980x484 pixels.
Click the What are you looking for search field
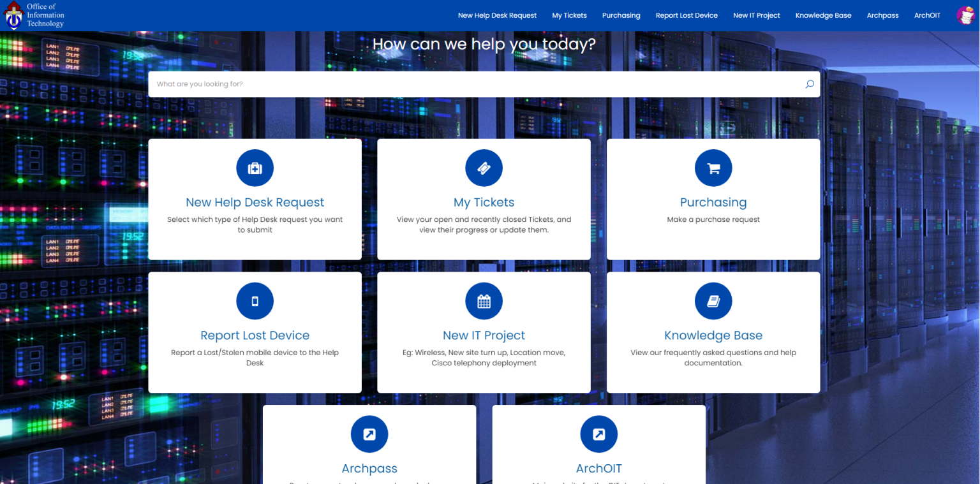(x=447, y=84)
